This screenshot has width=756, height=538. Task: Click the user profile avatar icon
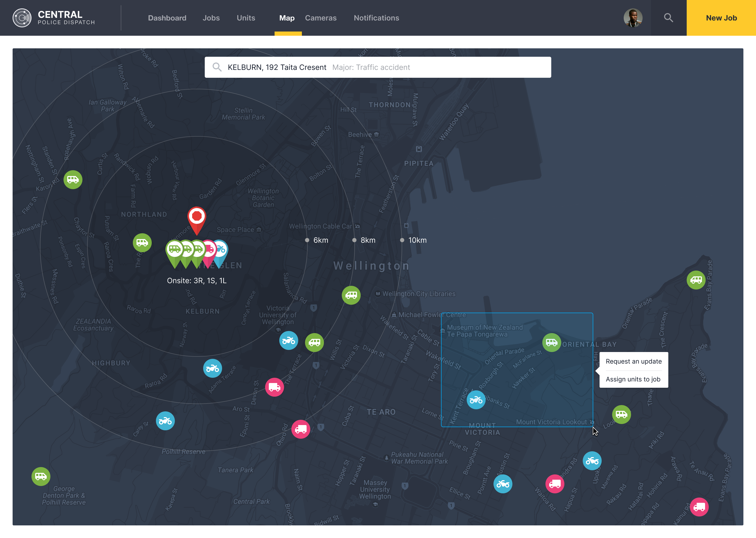[633, 17]
